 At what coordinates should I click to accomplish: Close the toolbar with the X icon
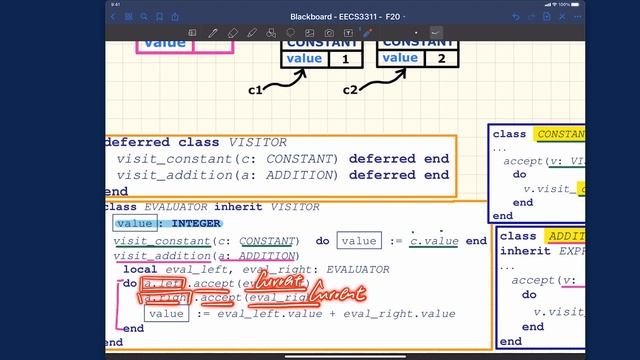[x=562, y=17]
